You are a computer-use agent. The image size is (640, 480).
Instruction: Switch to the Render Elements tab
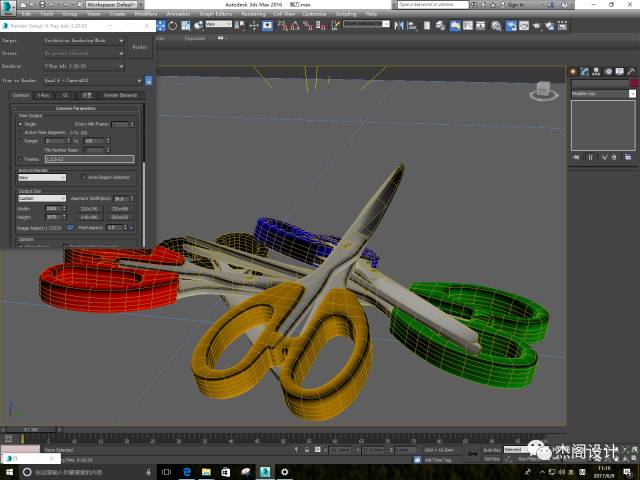(x=121, y=95)
